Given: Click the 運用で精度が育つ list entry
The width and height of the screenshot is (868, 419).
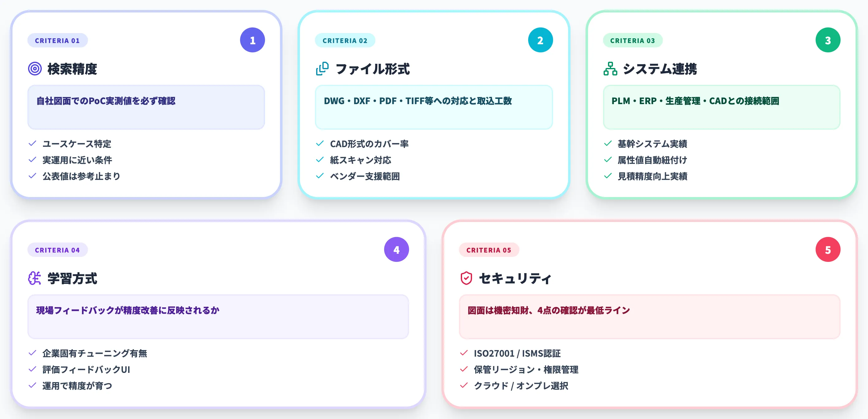Looking at the screenshot, I should pos(77,386).
